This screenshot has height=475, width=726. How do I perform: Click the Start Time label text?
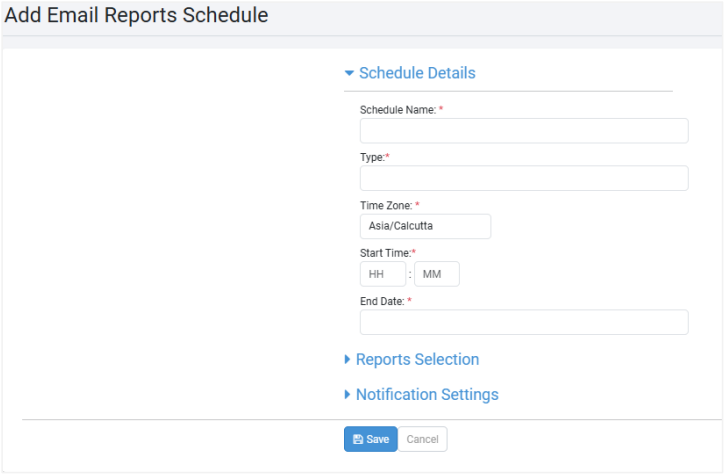point(385,253)
